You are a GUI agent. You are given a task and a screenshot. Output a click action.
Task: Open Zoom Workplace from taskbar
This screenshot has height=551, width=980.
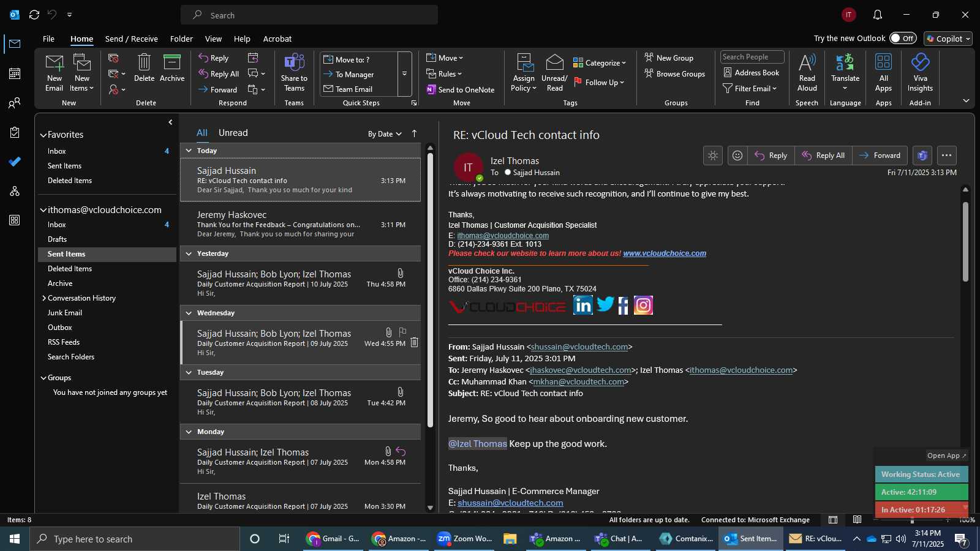(x=465, y=539)
